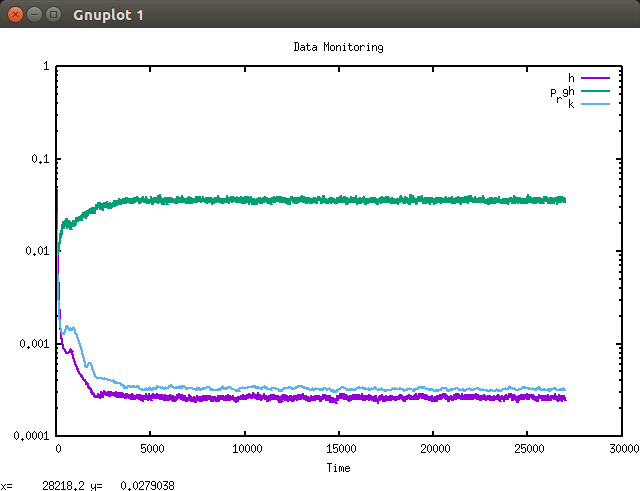Image resolution: width=640 pixels, height=491 pixels.
Task: Click the green legend line sample
Action: pos(595,91)
